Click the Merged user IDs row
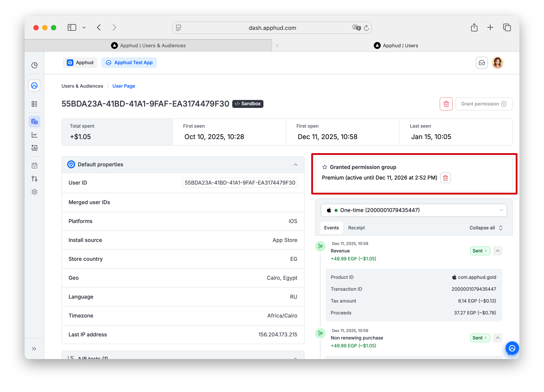The image size is (544, 392). tap(183, 202)
